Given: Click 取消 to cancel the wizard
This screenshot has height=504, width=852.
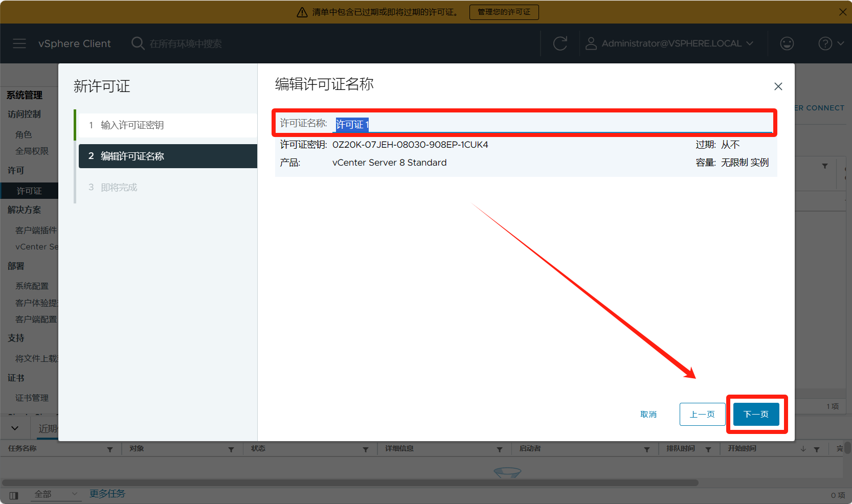Looking at the screenshot, I should (x=648, y=414).
